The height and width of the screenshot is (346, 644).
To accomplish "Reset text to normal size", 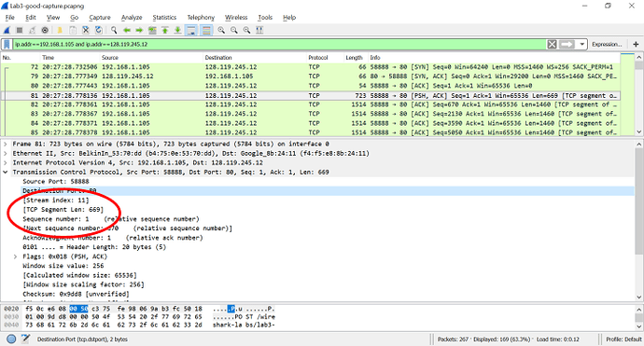I will (x=246, y=30).
